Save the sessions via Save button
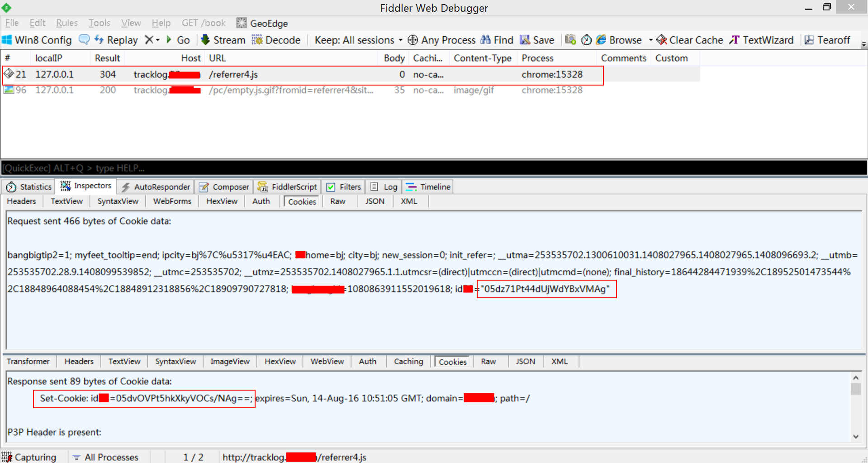 click(537, 40)
